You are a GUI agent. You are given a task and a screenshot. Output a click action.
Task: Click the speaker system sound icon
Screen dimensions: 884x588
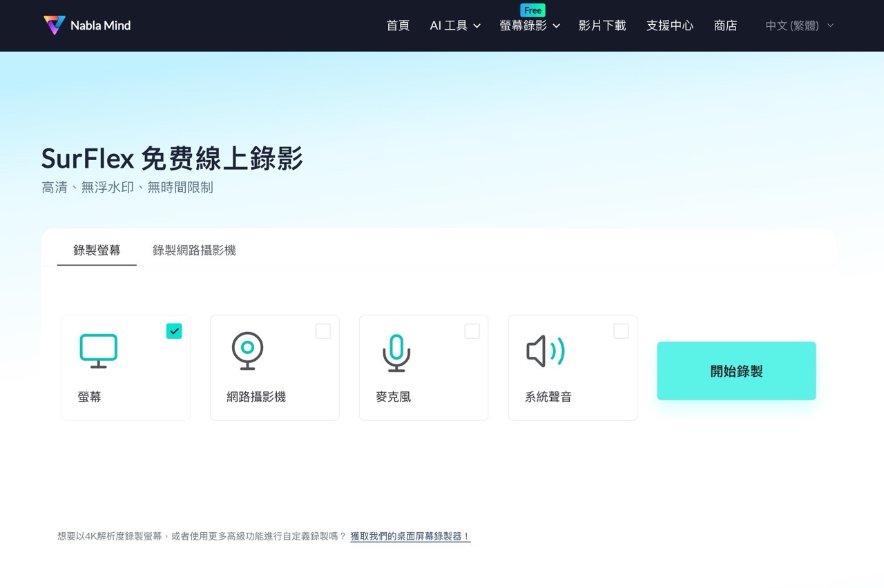[x=546, y=351]
